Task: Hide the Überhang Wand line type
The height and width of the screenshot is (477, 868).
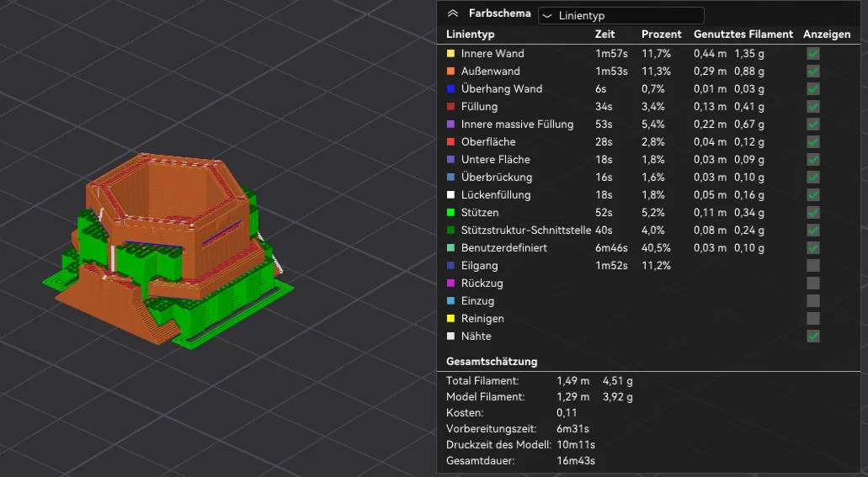Action: click(812, 89)
